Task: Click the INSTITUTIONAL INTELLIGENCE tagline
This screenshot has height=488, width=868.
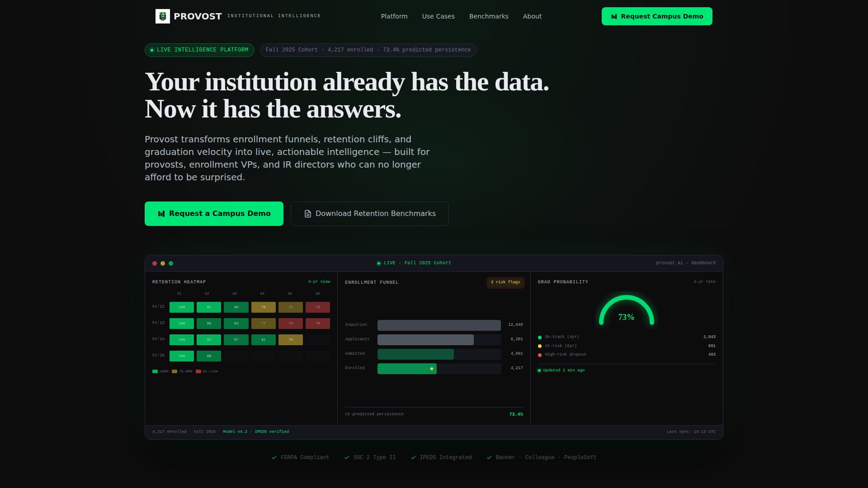Action: pyautogui.click(x=274, y=16)
